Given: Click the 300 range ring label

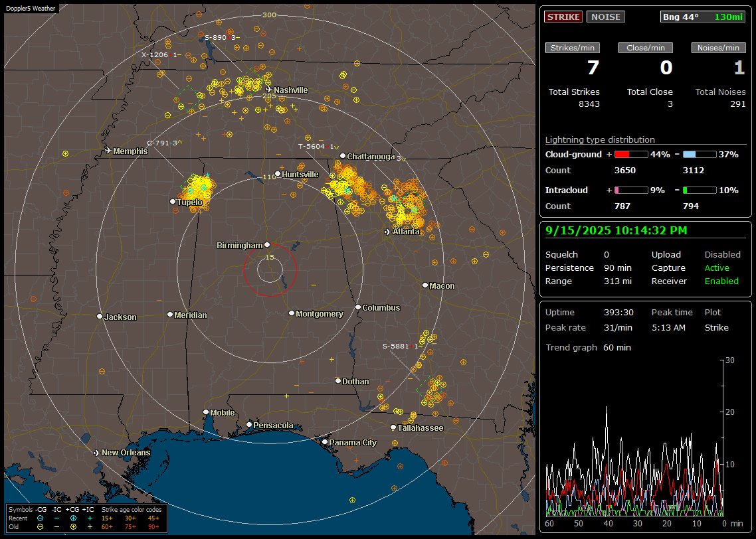Looking at the screenshot, I should [269, 15].
